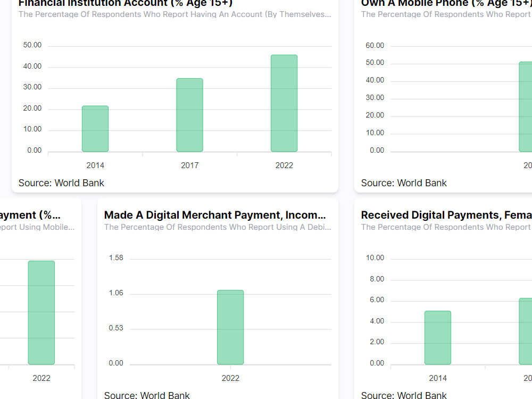The height and width of the screenshot is (399, 532).
Task: Click Source: World Bank under Financial Institution Account chart
Action: tap(61, 182)
